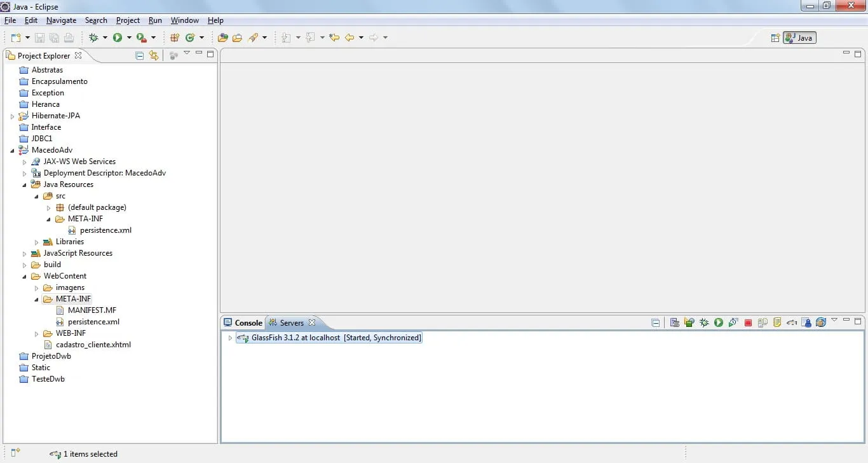The image size is (868, 463).
Task: Select the Project Explorer tab
Action: [x=44, y=56]
